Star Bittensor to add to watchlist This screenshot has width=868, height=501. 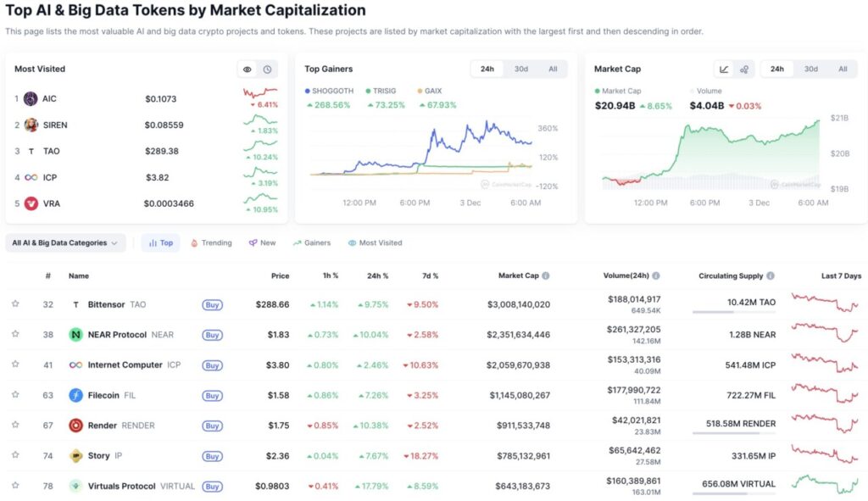click(15, 304)
